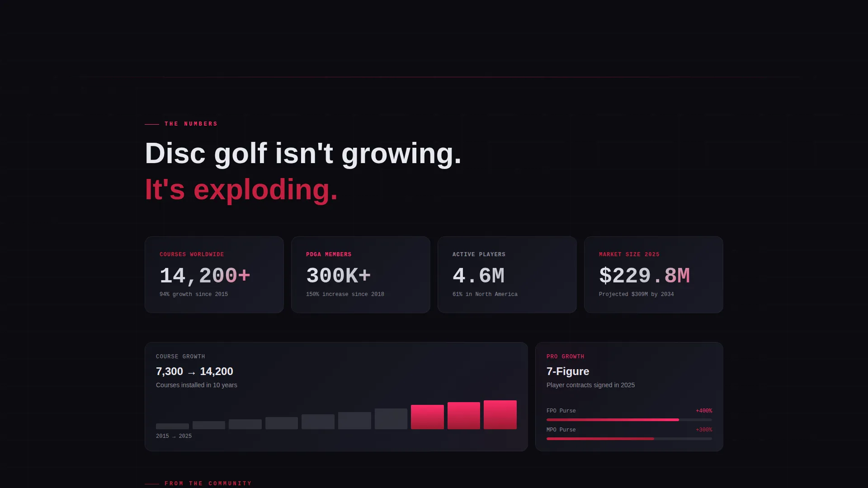Select the tallest pink chart bar
Viewport: 868px width, 488px height.
coord(500,415)
